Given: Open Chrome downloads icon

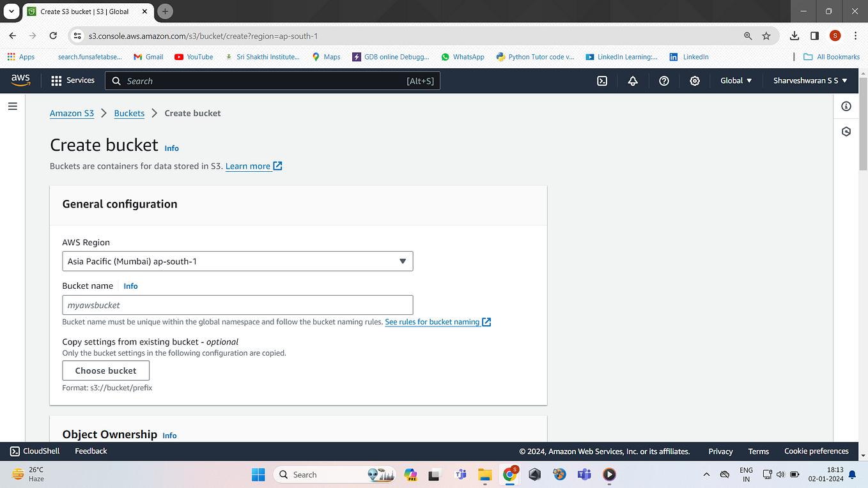Looking at the screenshot, I should (794, 36).
